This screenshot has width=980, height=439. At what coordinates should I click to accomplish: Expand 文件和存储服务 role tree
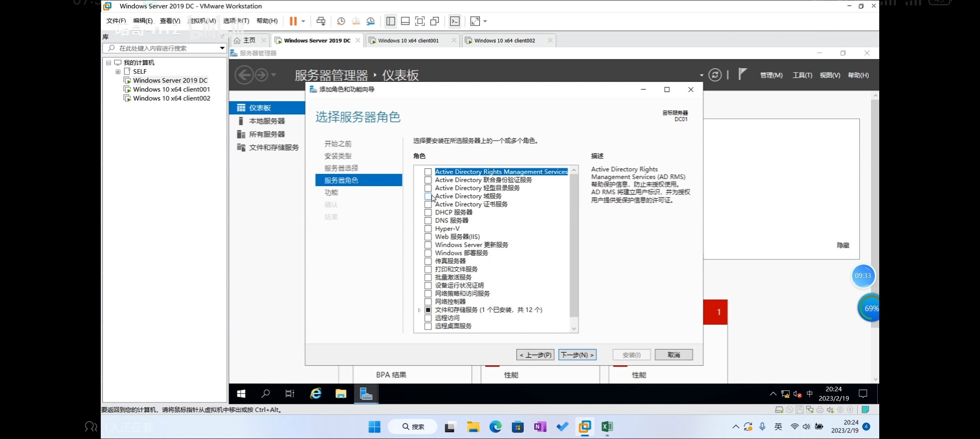[419, 310]
